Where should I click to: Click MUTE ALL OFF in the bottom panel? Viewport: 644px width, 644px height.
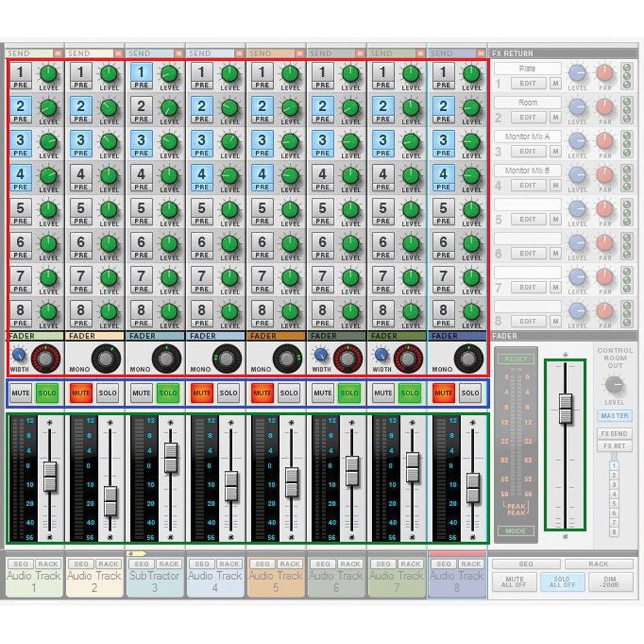(513, 582)
